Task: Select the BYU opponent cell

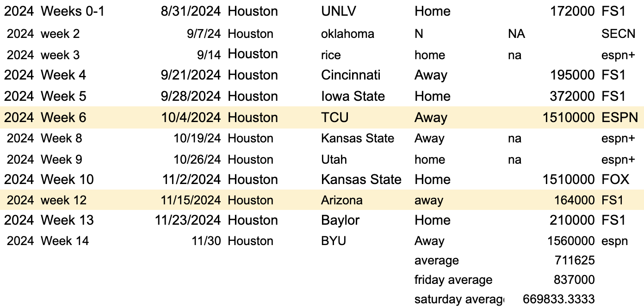Action: tap(333, 241)
